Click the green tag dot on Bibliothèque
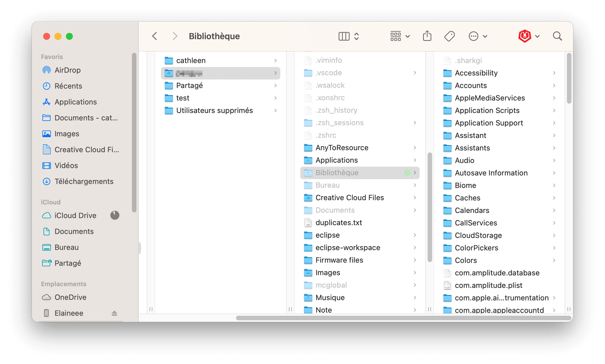Image resolution: width=605 pixels, height=364 pixels. pos(407,173)
